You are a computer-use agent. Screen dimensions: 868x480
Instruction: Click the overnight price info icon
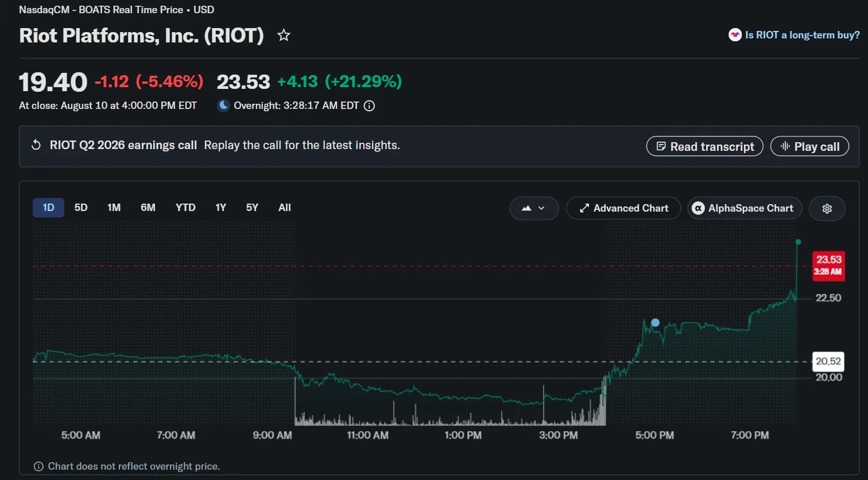(370, 106)
